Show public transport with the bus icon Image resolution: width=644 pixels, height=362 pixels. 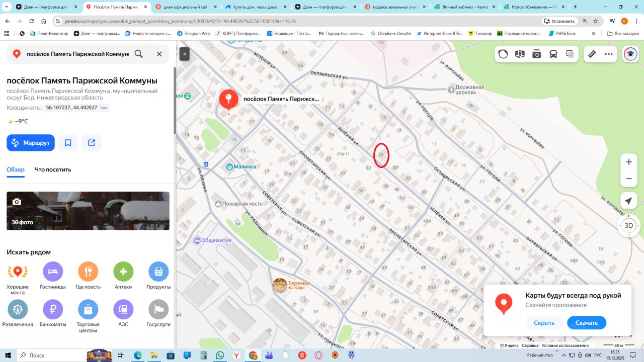(553, 54)
